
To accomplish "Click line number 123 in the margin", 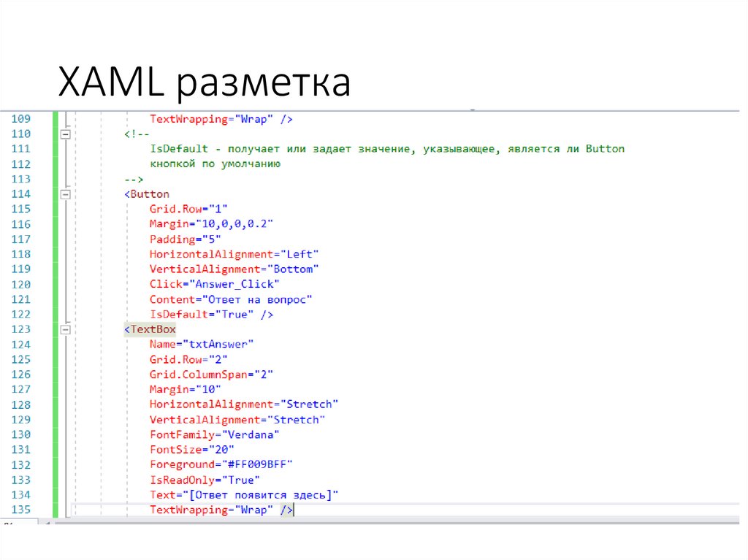I will pyautogui.click(x=21, y=329).
